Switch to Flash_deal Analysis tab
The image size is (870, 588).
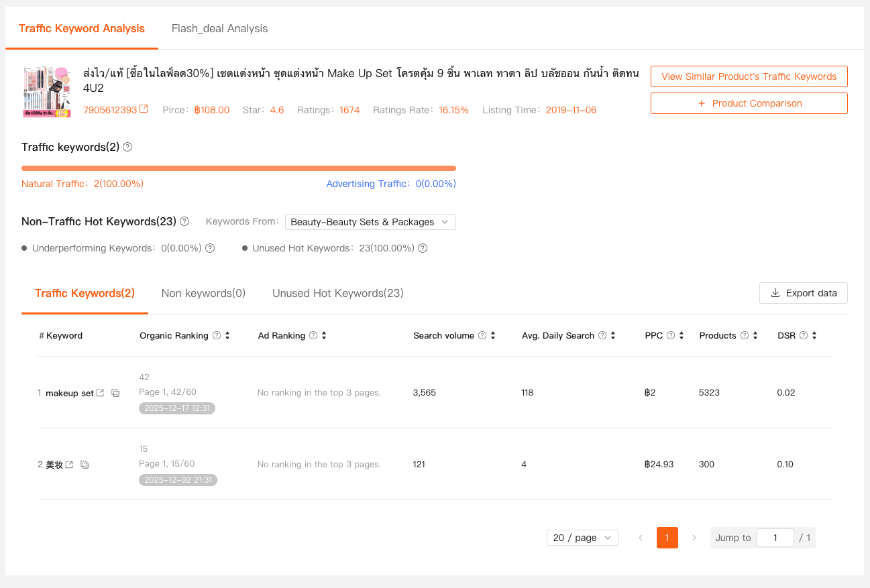[219, 29]
